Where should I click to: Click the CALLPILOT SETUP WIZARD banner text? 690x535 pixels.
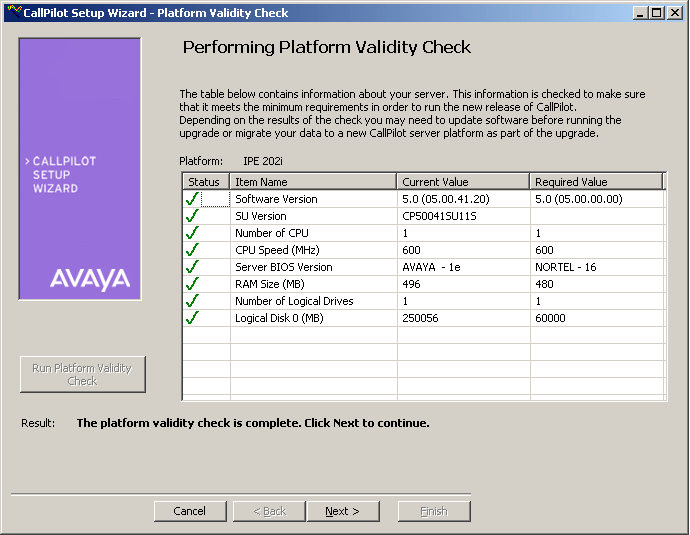coord(61,175)
